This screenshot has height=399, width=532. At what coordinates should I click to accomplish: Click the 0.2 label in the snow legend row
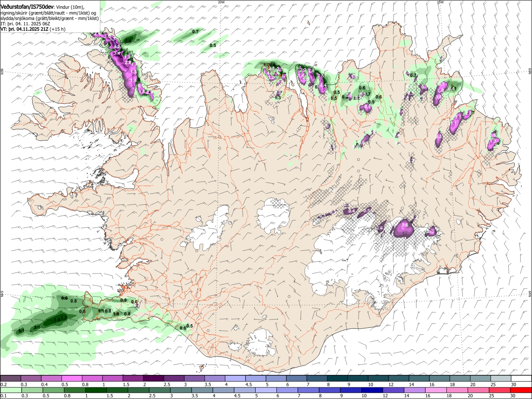tap(3, 384)
